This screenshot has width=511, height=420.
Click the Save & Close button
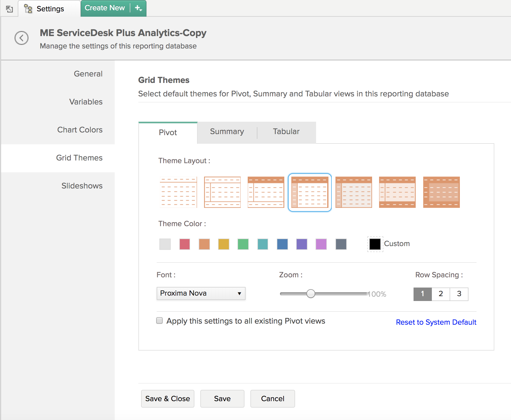[167, 399]
